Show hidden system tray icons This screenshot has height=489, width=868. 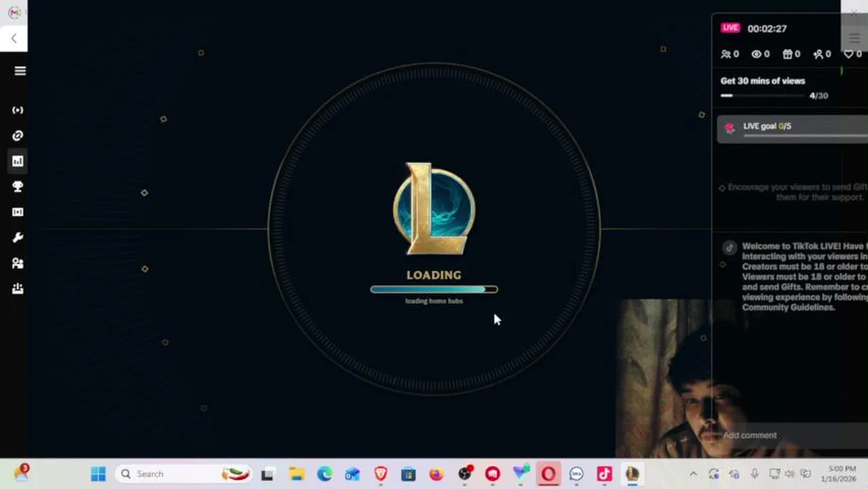(693, 474)
